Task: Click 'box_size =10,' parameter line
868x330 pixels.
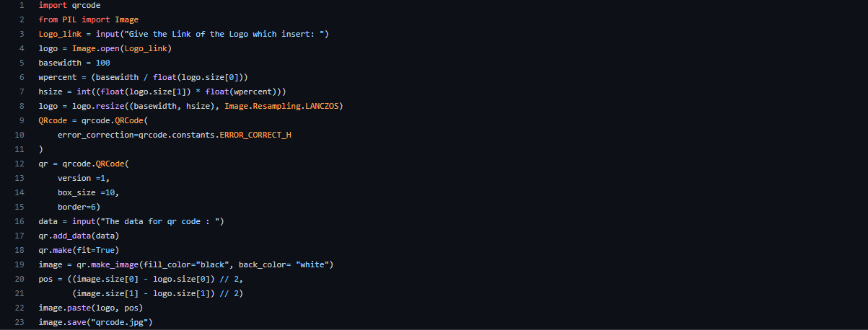Action: [x=89, y=192]
